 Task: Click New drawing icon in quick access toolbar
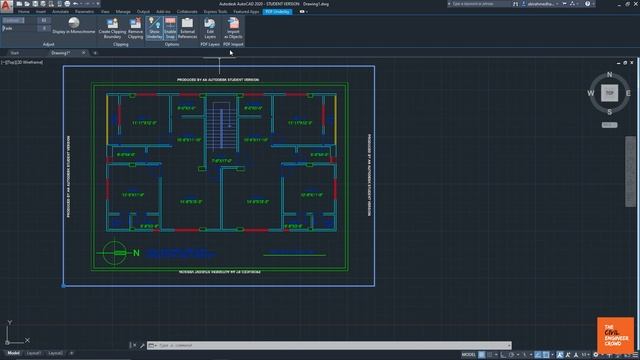click(x=19, y=4)
